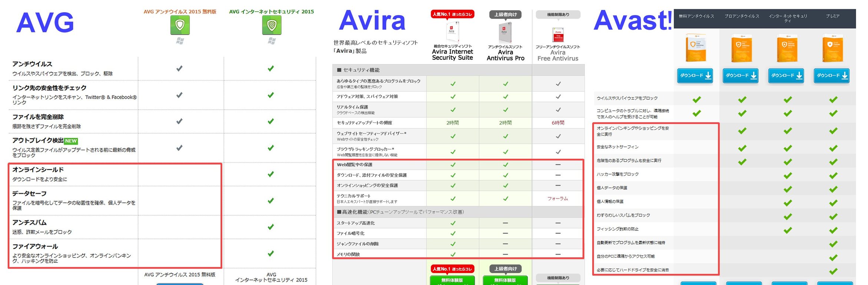868x285 pixels.
Task: Click the ファイアウォール feature title
Action: tap(35, 246)
